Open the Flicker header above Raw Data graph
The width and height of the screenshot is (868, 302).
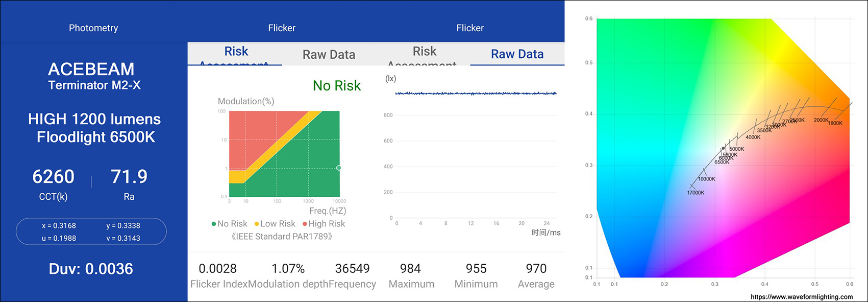click(x=470, y=28)
